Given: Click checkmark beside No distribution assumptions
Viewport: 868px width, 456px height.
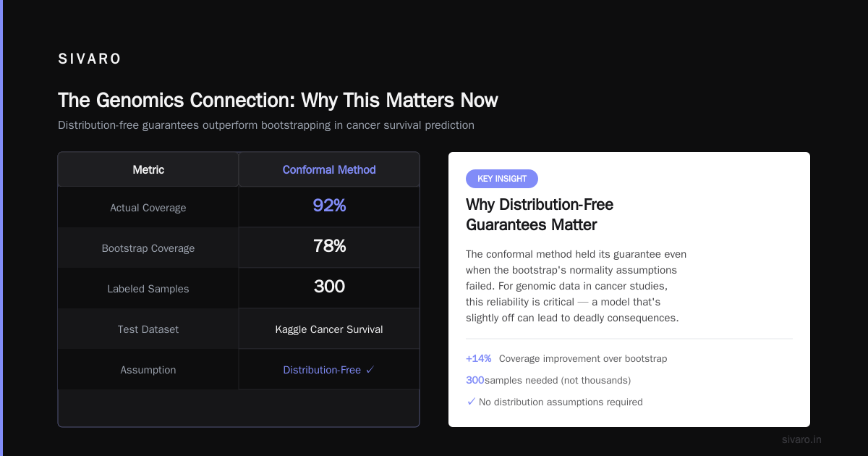Looking at the screenshot, I should click(x=472, y=402).
